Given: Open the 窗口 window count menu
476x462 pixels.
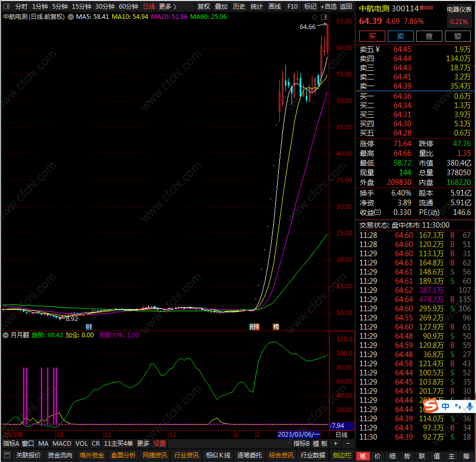Looking at the screenshot, I should point(28,444).
